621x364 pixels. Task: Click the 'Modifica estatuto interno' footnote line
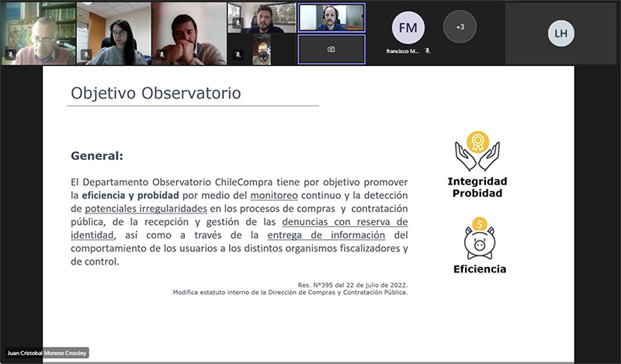(x=290, y=293)
